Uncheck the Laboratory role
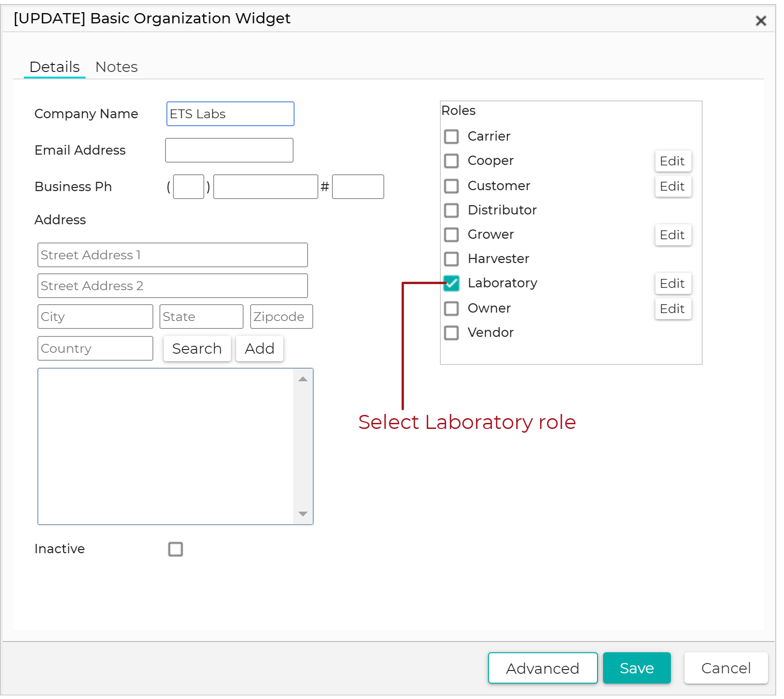784x699 pixels. (x=451, y=284)
